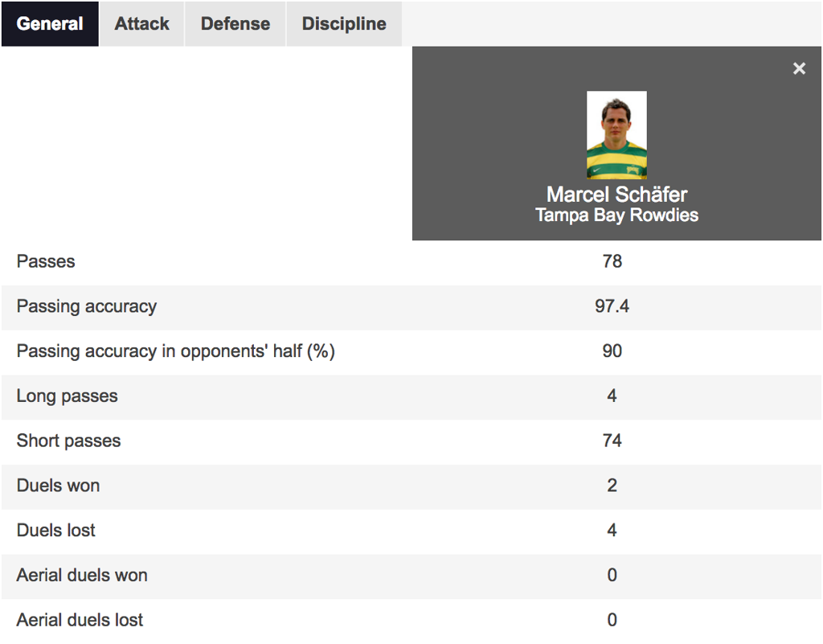
Task: Select the Long passes row label
Action: tap(68, 396)
